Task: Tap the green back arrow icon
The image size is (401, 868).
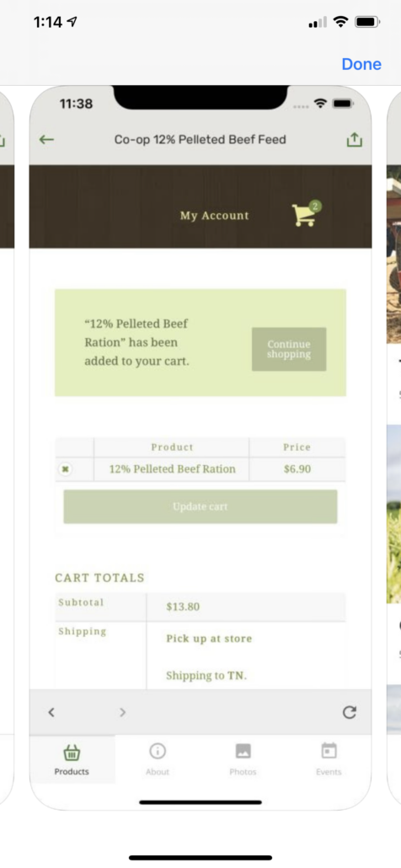Action: coord(46,140)
